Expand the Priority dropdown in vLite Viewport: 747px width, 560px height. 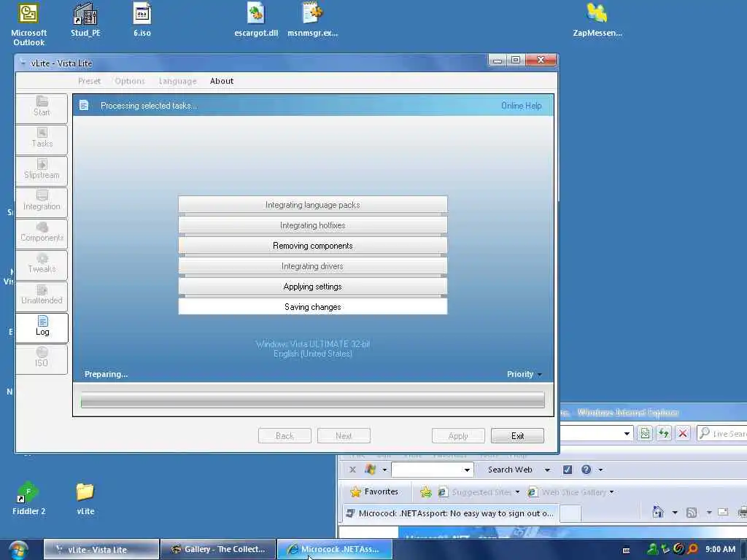[540, 375]
